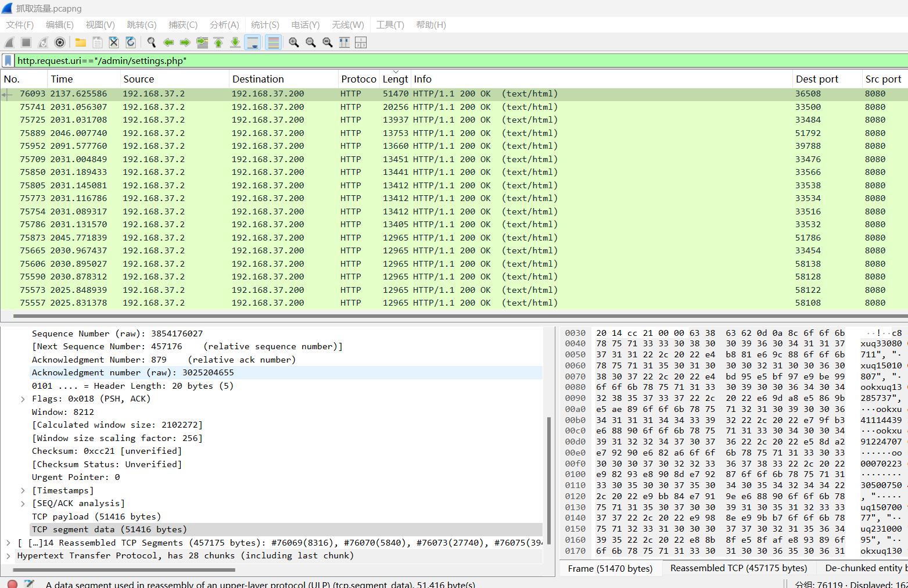Click the packet details vertical scrollbar

tap(548, 479)
